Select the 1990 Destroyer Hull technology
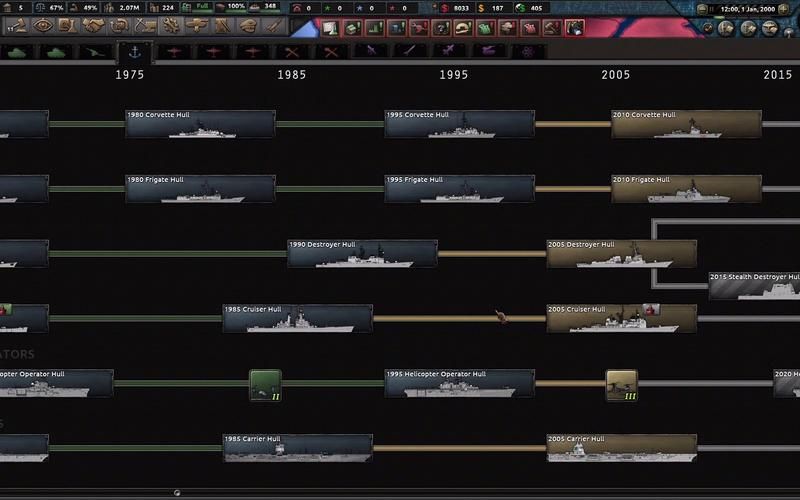800x500 pixels. click(x=362, y=254)
